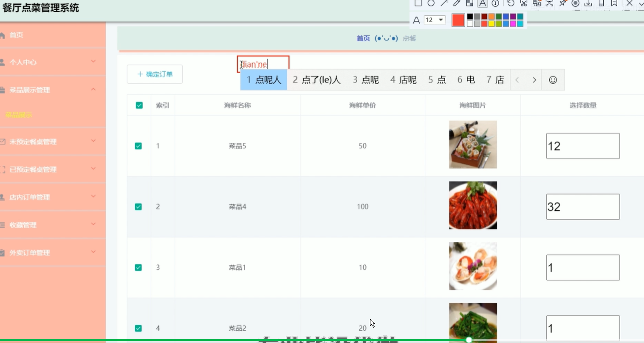
Task: Pick the black color swatch
Action: point(470,17)
